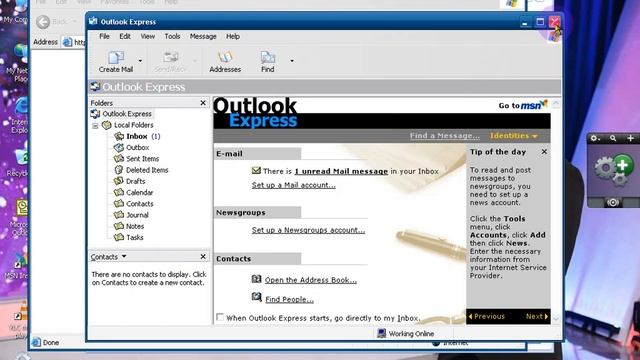Open the Drafts folder icon
The image size is (640, 360).
[119, 181]
